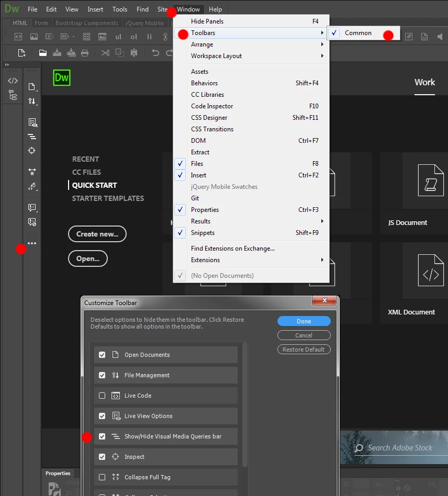
Task: Click the Undo arrow icon
Action: (155, 53)
